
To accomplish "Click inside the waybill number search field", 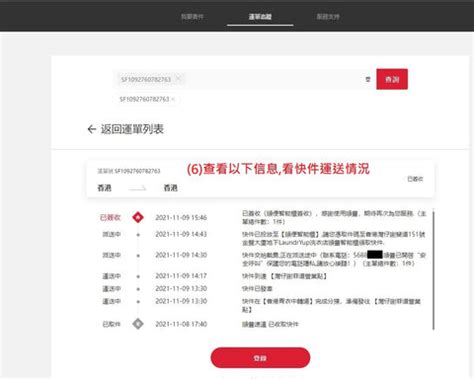I will [x=243, y=79].
